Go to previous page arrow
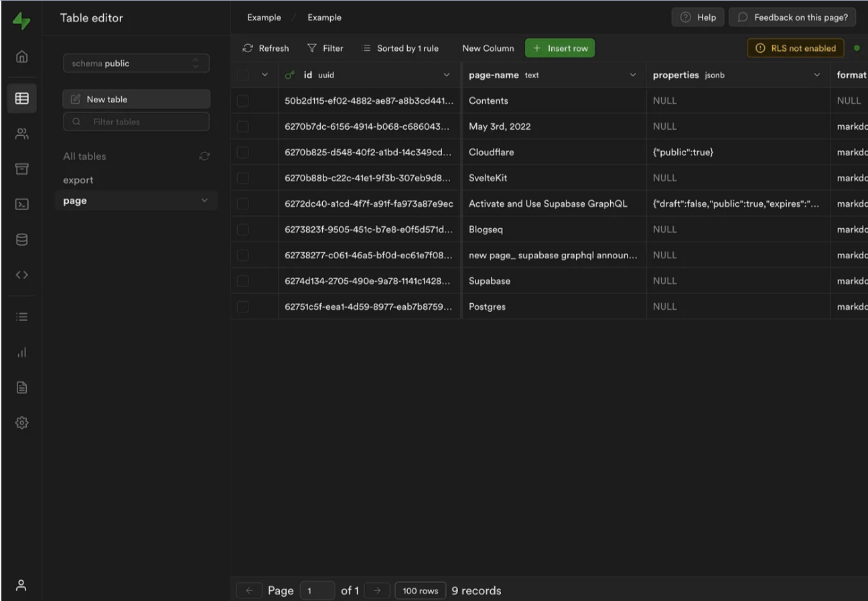This screenshot has width=868, height=601. tap(249, 590)
